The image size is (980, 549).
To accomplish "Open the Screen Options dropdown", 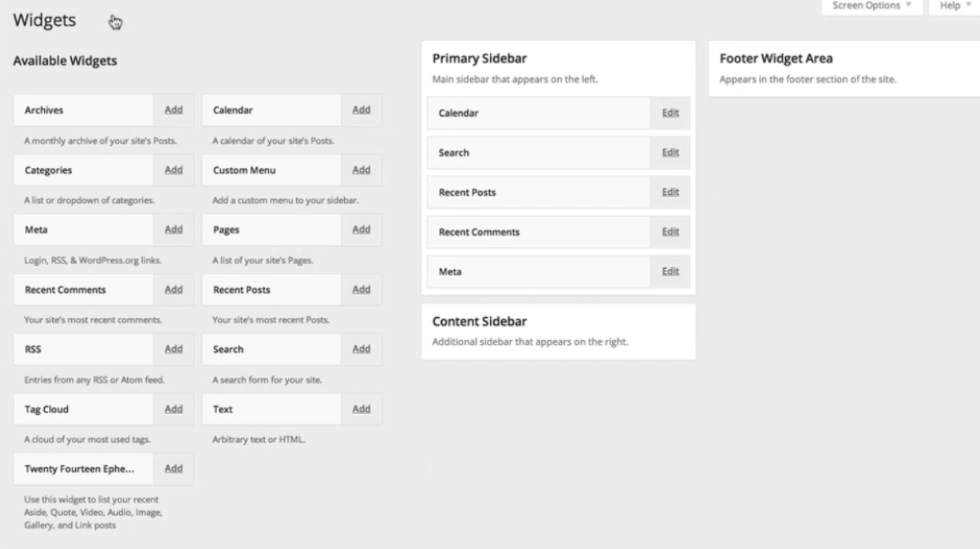I will [872, 6].
